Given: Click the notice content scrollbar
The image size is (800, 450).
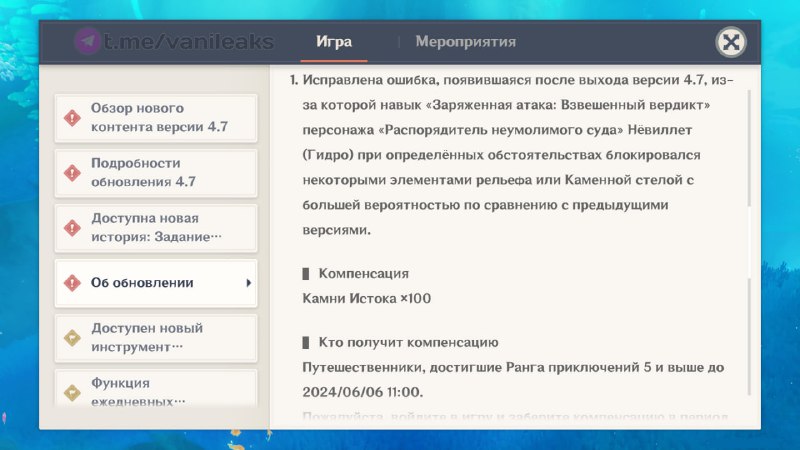Looking at the screenshot, I should pyautogui.click(x=749, y=243).
